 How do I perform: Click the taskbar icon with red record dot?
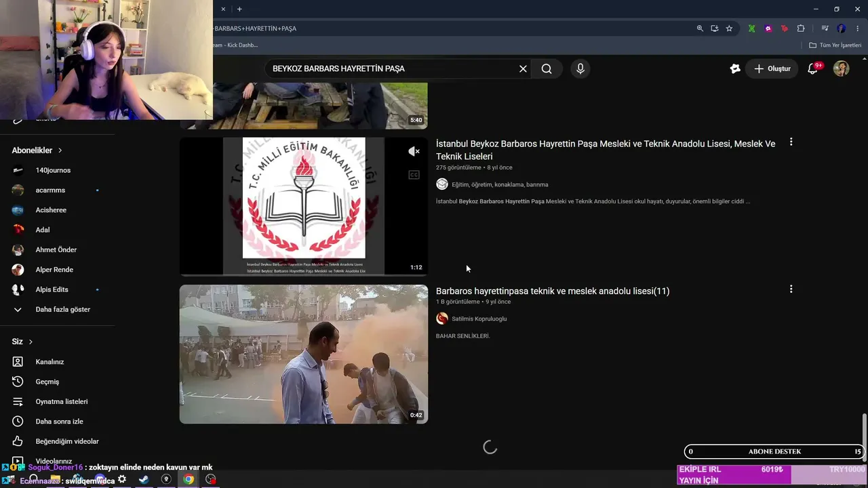[211, 479]
